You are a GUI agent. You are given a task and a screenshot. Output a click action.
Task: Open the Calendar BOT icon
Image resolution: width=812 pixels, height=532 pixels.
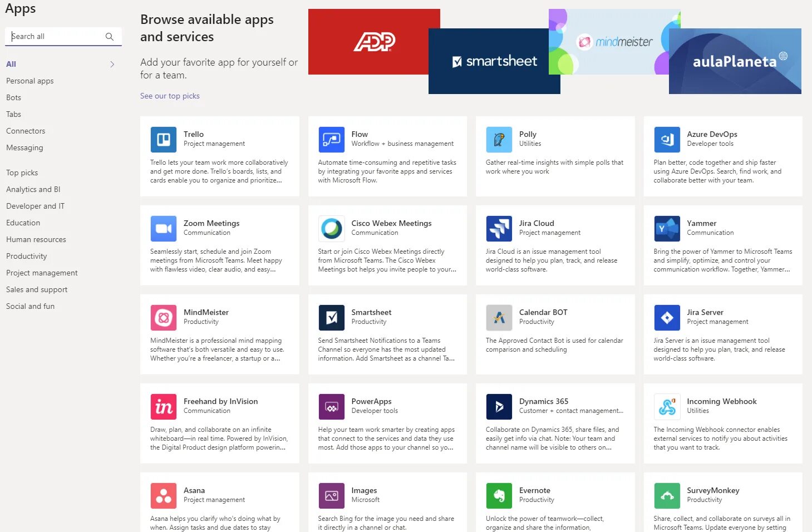click(499, 318)
